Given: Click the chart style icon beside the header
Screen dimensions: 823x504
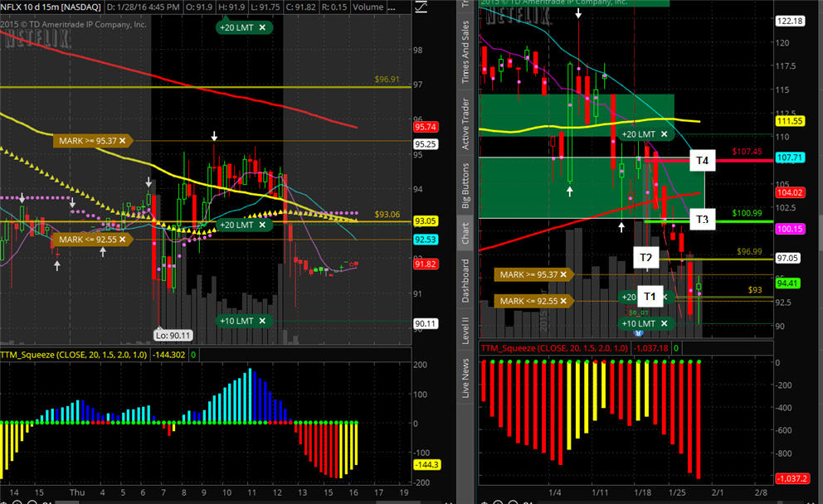Looking at the screenshot, I should pyautogui.click(x=421, y=7).
